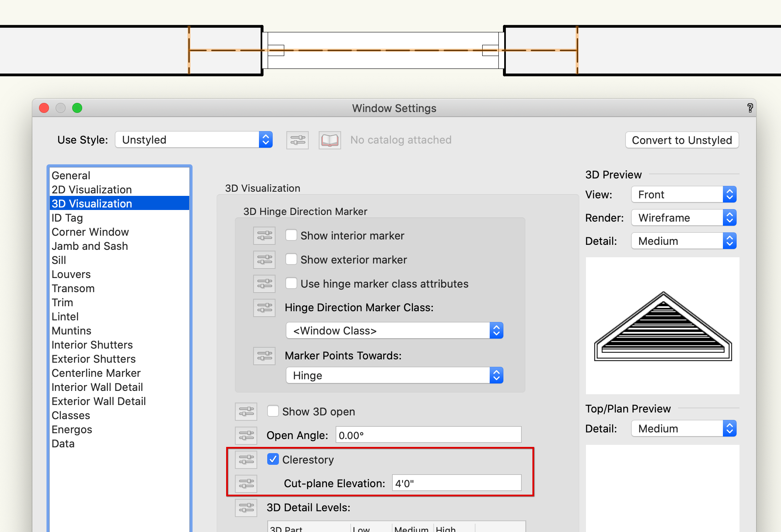Click the settings icon beside Open Angle
This screenshot has width=781, height=532.
[246, 435]
